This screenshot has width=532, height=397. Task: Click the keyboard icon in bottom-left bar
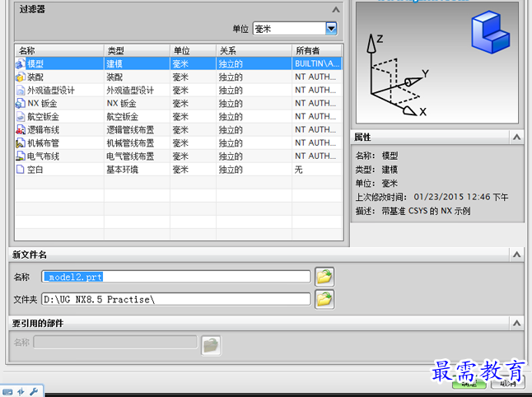tap(7, 392)
